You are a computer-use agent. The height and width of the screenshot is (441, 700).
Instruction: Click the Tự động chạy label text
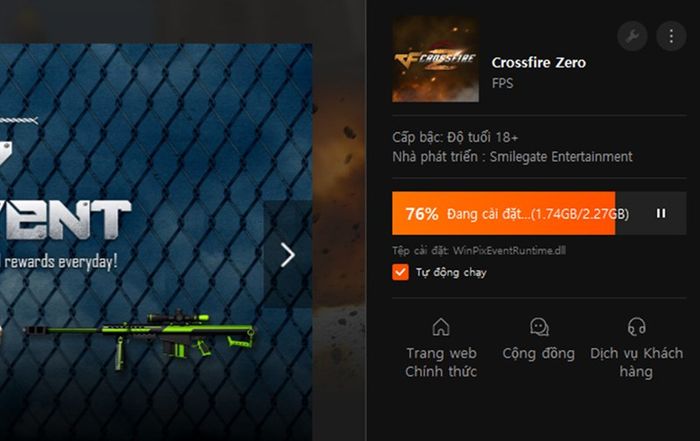coord(451,272)
